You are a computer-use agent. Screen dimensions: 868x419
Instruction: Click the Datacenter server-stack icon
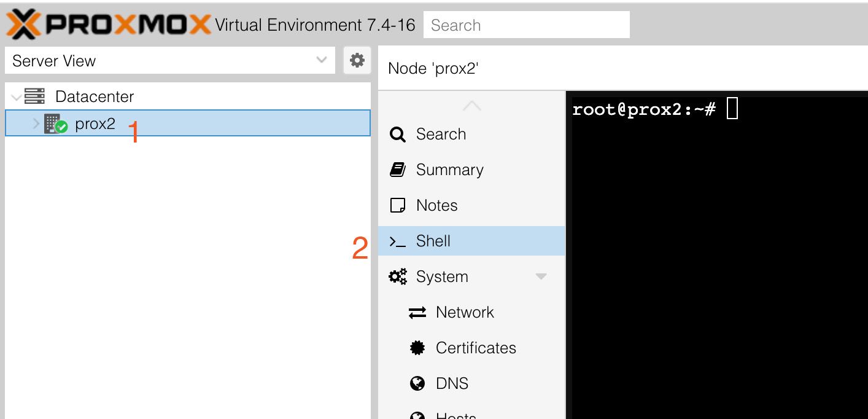(35, 96)
